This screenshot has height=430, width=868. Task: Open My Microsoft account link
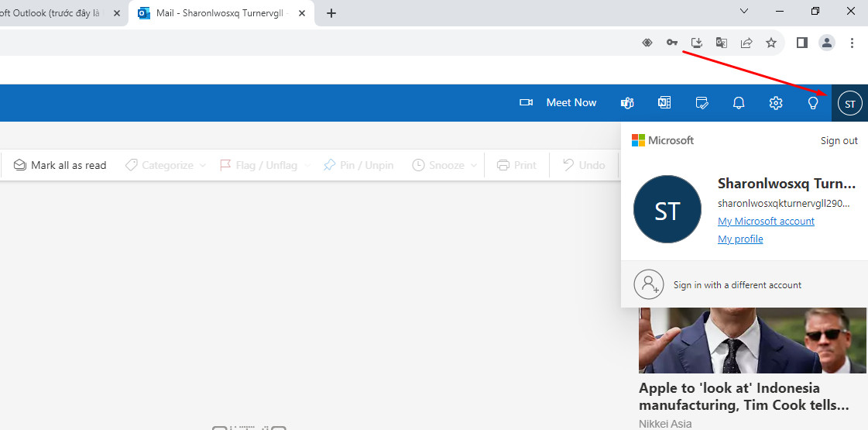766,221
